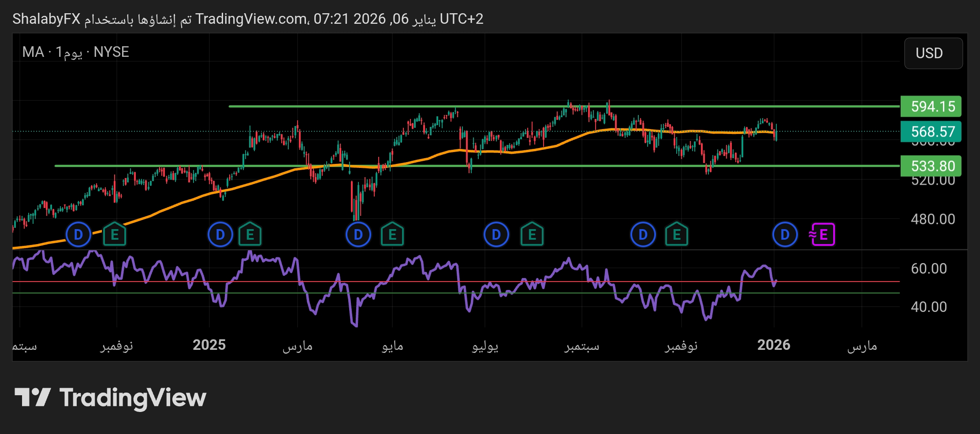Click the leftmost green earnings E marker
Image resolution: width=980 pixels, height=434 pixels.
(115, 234)
